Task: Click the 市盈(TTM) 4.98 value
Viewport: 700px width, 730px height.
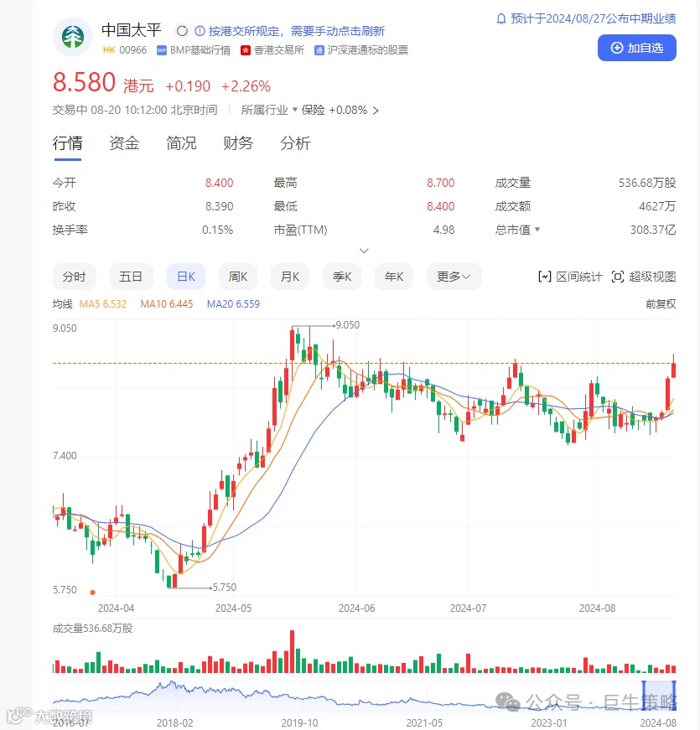Action: point(443,230)
